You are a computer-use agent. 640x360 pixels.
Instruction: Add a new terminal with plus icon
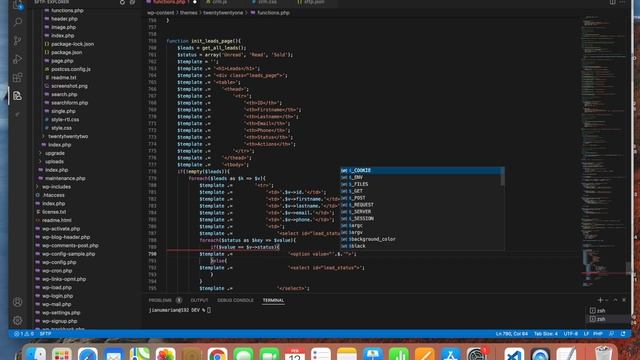tap(600, 300)
